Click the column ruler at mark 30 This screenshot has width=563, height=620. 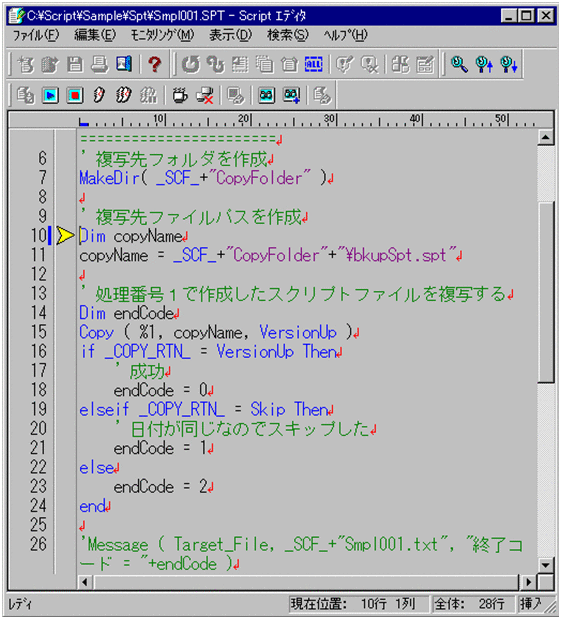click(x=329, y=119)
